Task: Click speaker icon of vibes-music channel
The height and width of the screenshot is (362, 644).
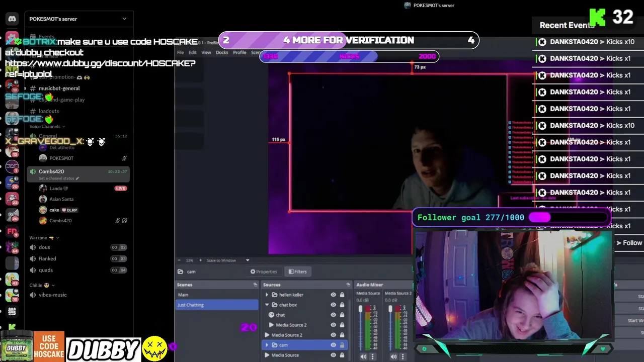Action: point(33,295)
